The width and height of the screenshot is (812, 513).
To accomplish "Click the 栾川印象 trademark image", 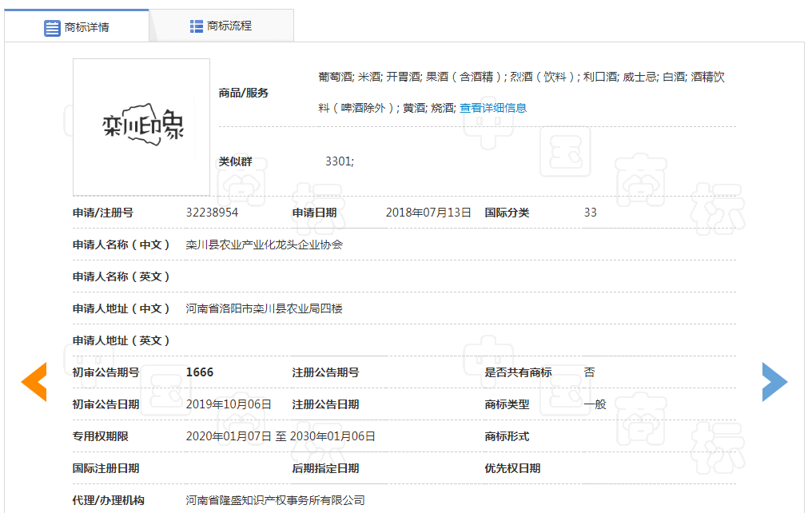I will tap(141, 126).
